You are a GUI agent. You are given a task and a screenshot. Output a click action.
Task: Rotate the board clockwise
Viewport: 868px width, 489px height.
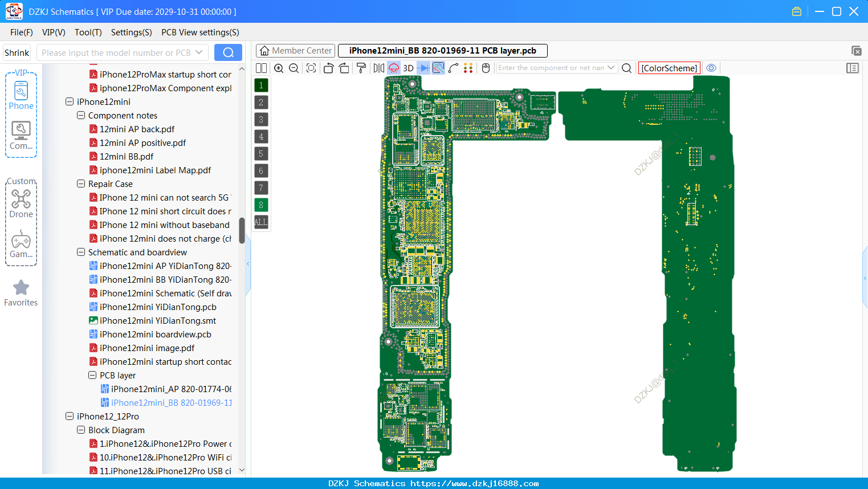point(344,68)
